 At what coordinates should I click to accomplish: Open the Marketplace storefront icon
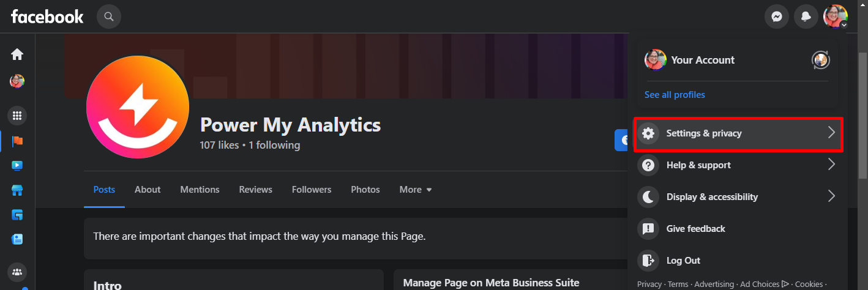click(17, 190)
